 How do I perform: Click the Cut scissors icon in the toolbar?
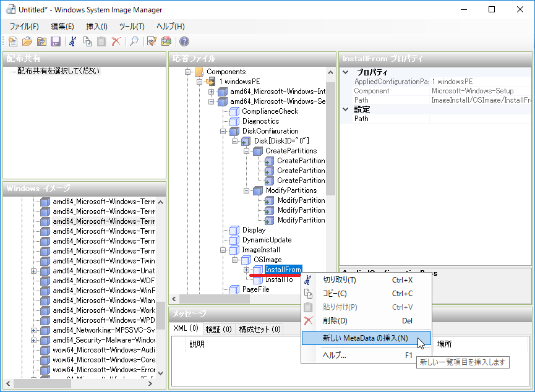73,41
